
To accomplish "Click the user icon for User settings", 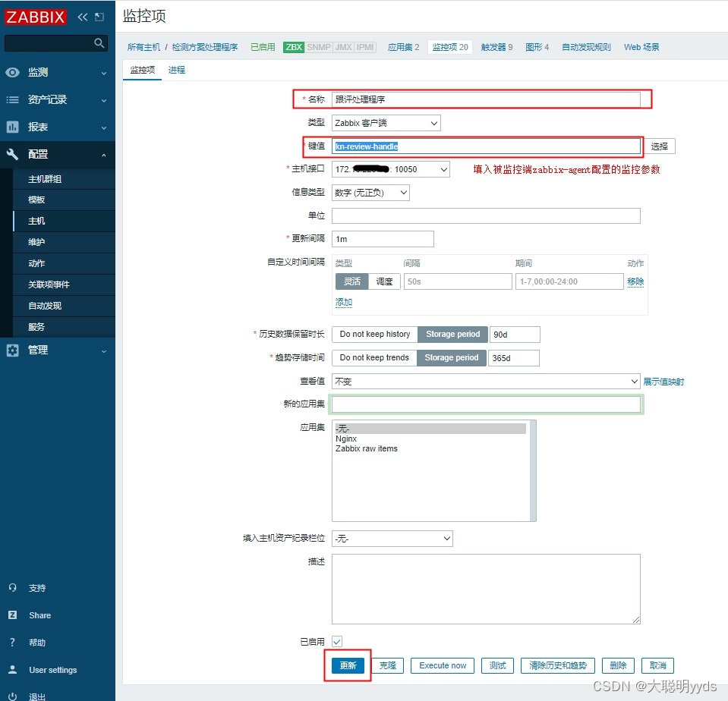I will [x=13, y=669].
